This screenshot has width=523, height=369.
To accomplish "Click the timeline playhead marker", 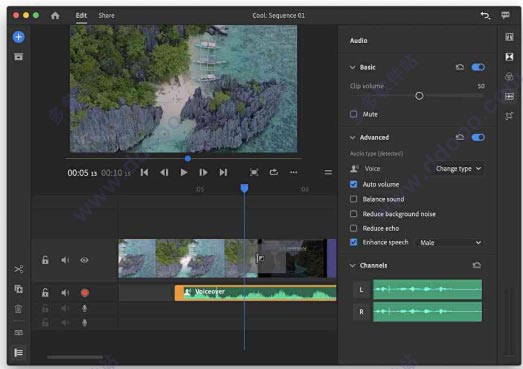I will 244,188.
